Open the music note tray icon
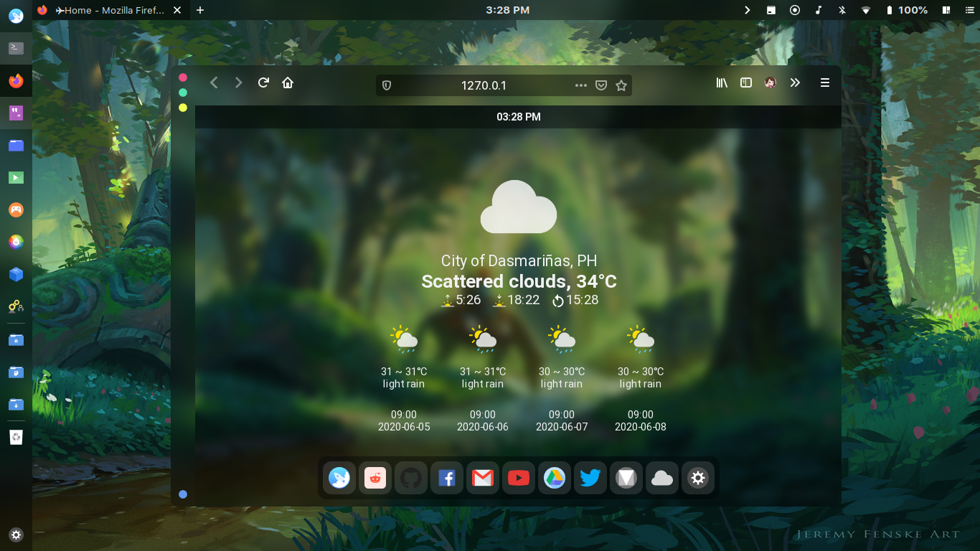The width and height of the screenshot is (980, 551). pos(819,10)
